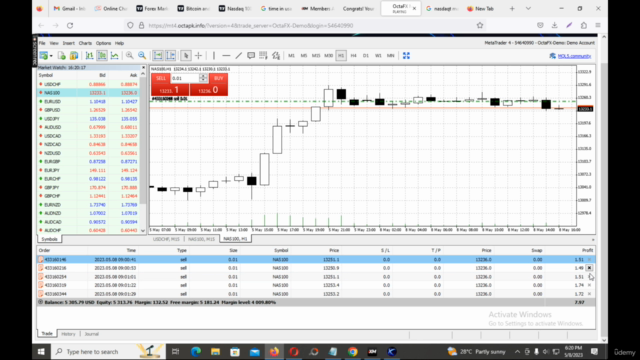640x360 pixels.
Task: Open File Explorer from the taskbar
Action: 215,351
